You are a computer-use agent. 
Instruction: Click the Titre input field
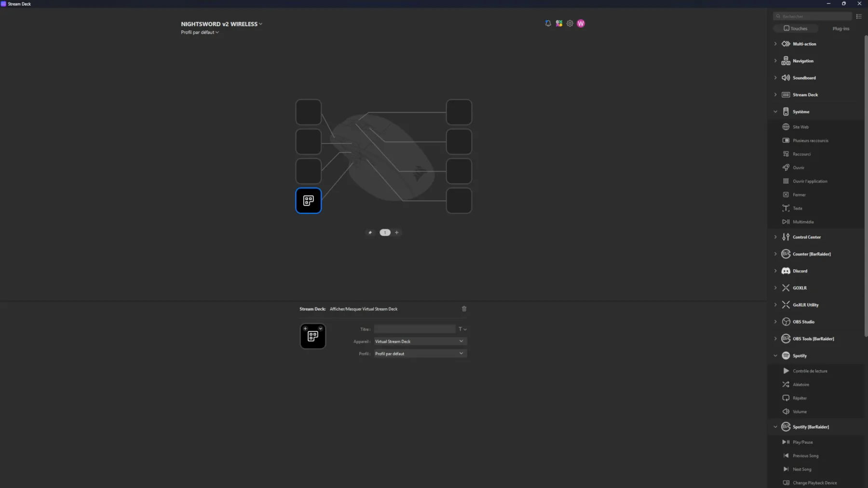415,329
